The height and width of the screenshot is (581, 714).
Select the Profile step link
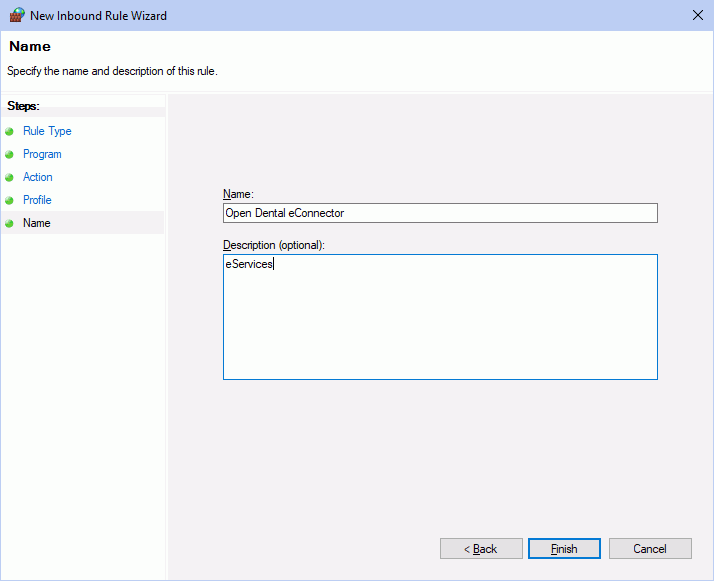click(x=37, y=200)
